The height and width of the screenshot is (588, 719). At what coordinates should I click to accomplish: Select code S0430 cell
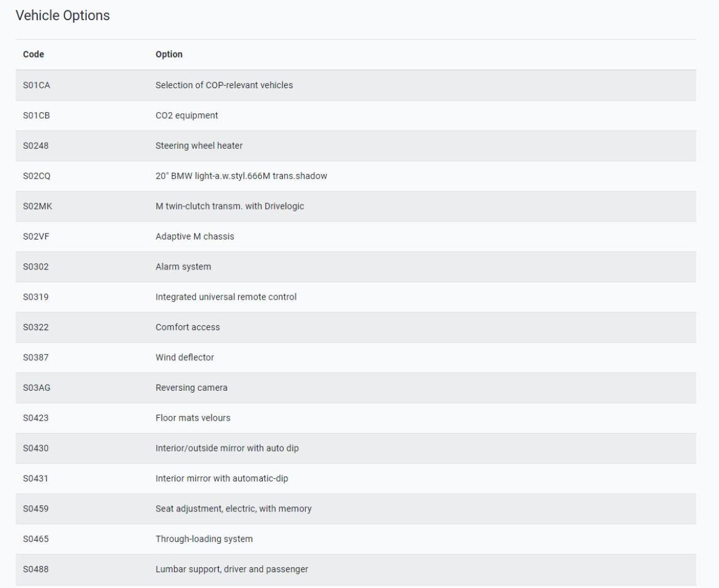click(36, 448)
